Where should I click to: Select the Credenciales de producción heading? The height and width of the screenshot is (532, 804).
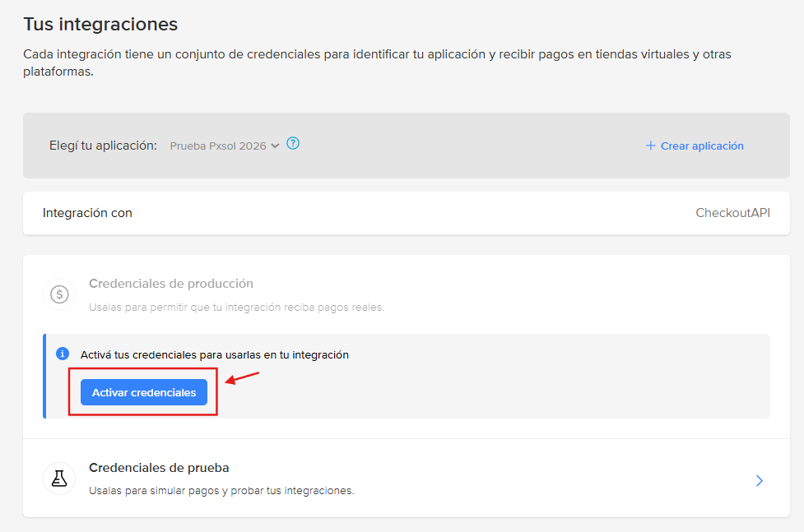pos(171,284)
